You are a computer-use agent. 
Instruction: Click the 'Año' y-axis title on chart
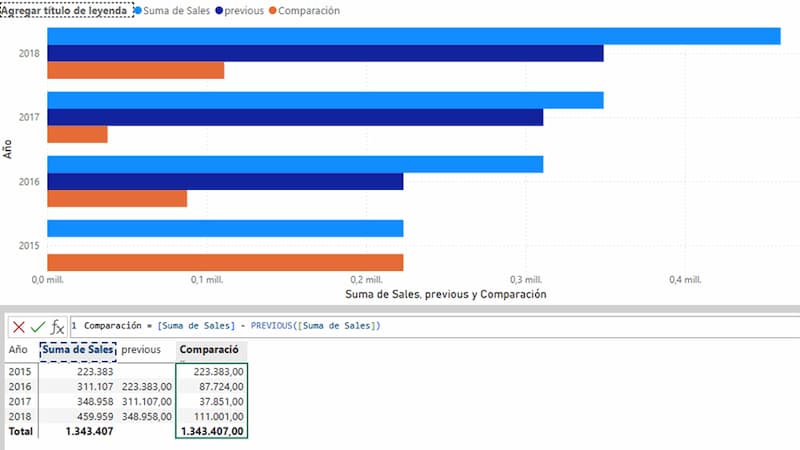tap(7, 149)
